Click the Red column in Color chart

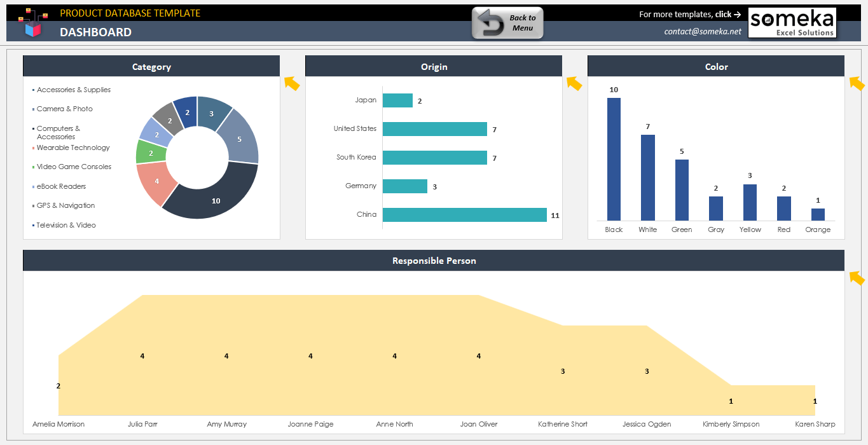click(784, 209)
